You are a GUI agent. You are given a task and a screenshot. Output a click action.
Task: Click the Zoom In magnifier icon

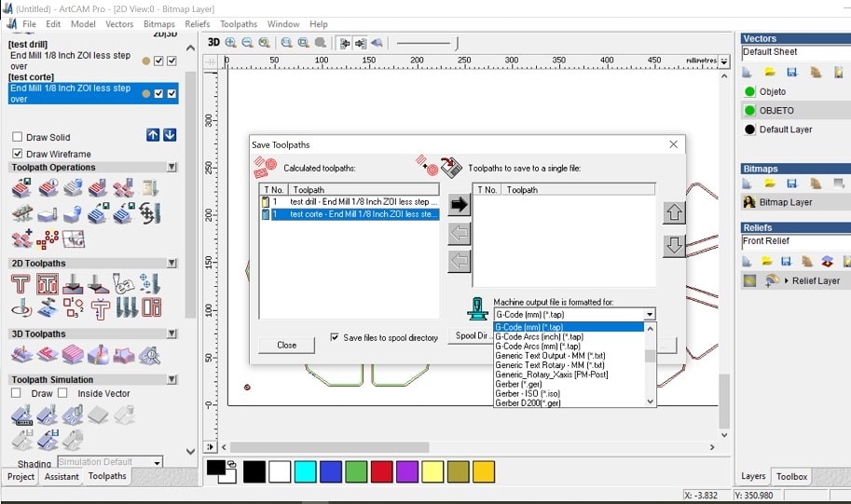click(x=230, y=42)
